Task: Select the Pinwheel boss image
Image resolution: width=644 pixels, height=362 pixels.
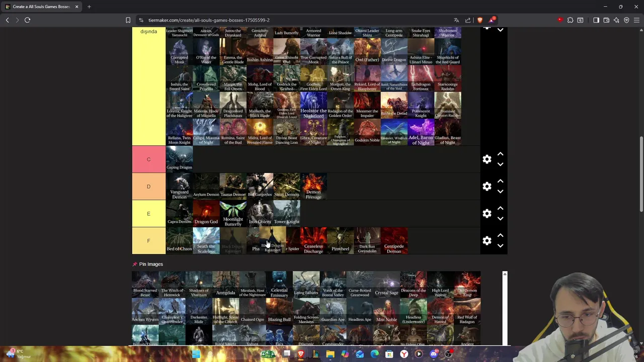Action: [340, 241]
